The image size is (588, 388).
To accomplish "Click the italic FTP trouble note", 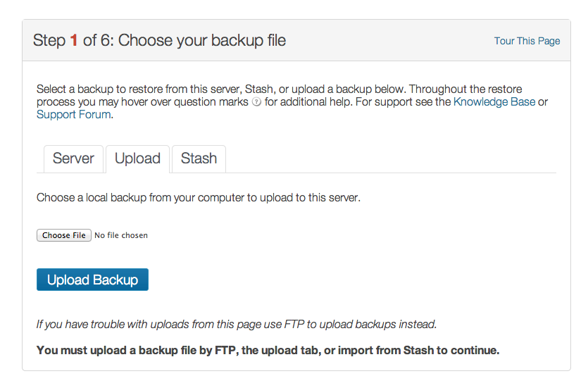I will point(237,324).
